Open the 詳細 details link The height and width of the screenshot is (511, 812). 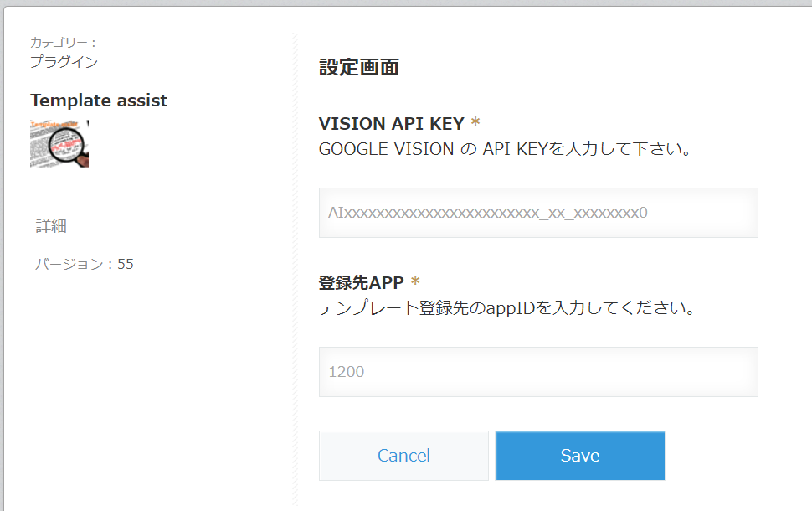[51, 226]
